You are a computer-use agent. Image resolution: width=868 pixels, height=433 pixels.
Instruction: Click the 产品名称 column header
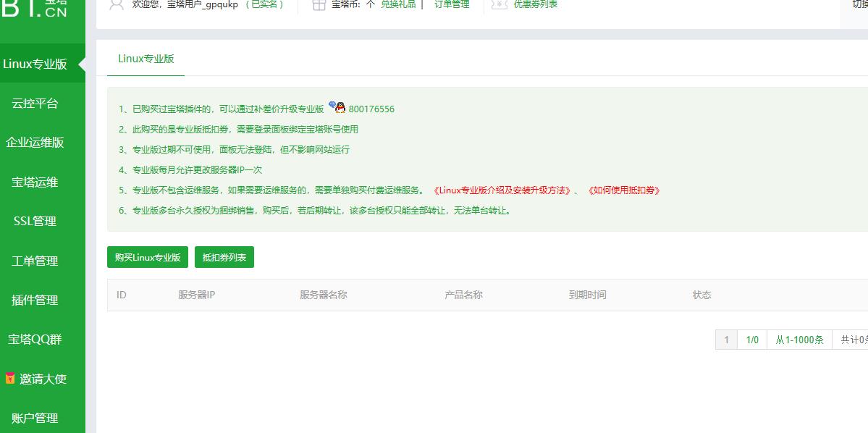pos(463,295)
